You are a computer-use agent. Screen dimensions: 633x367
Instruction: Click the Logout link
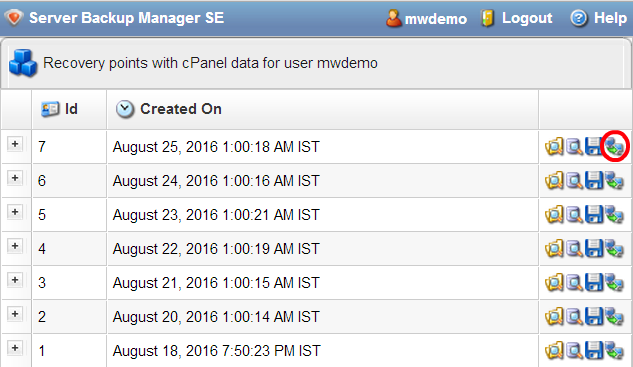pos(527,18)
